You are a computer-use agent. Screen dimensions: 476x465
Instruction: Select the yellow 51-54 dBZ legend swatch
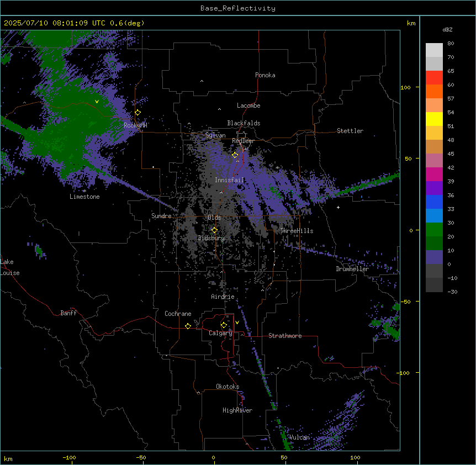point(434,119)
